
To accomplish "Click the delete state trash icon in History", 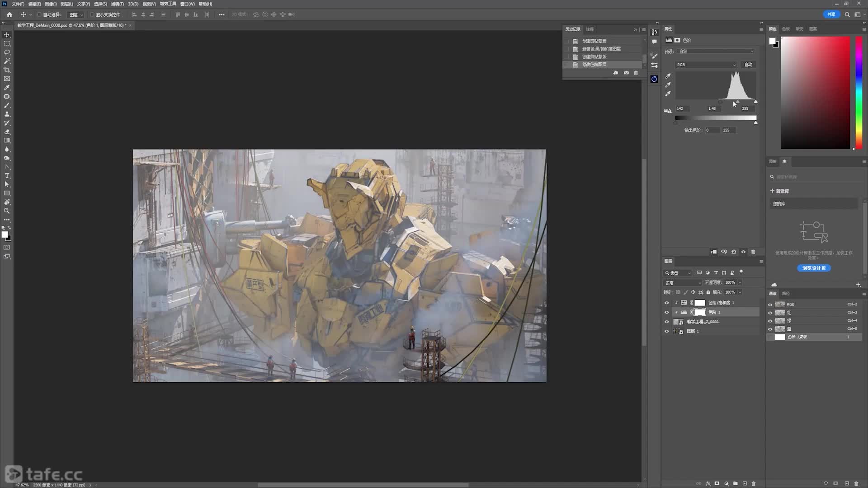I will (636, 73).
